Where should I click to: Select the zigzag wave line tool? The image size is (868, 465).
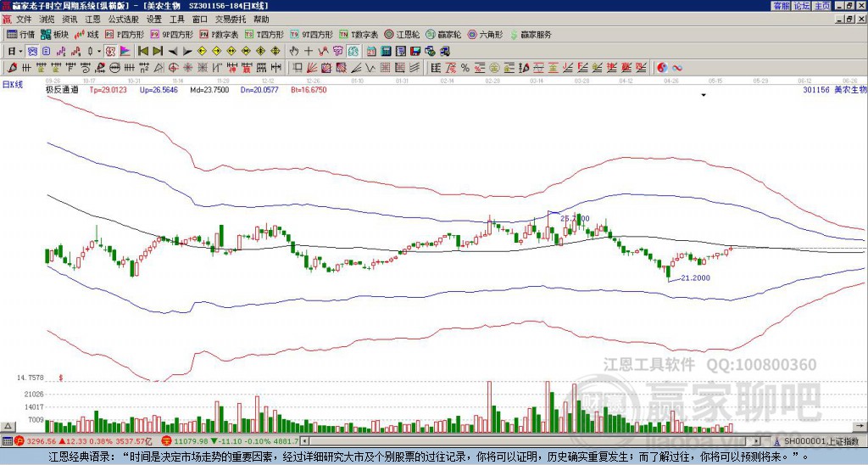[x=370, y=68]
